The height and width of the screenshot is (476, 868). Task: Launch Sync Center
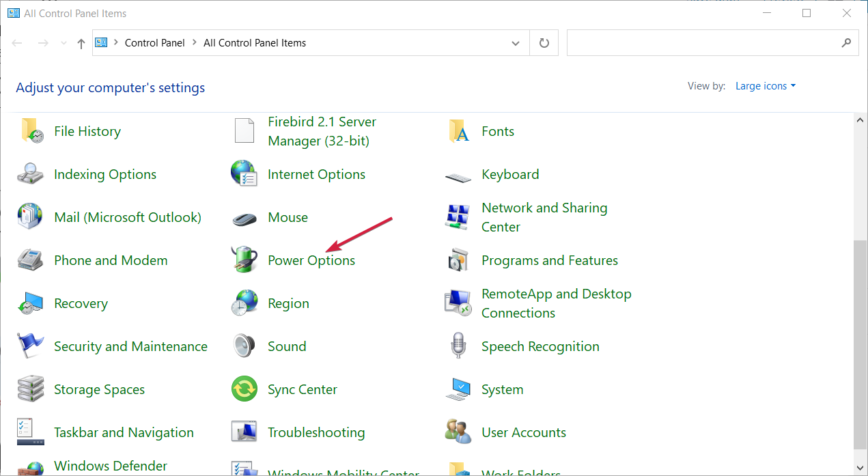pyautogui.click(x=302, y=389)
